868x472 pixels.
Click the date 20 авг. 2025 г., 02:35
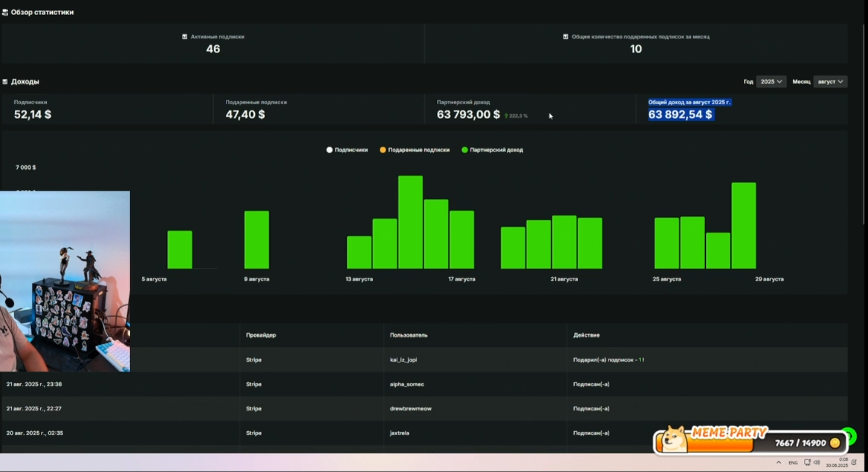coord(35,433)
